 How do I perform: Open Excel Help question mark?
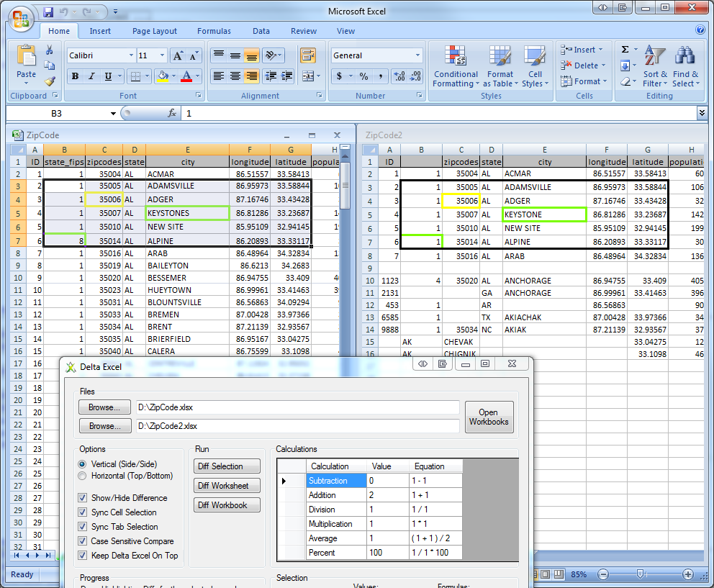(x=700, y=30)
